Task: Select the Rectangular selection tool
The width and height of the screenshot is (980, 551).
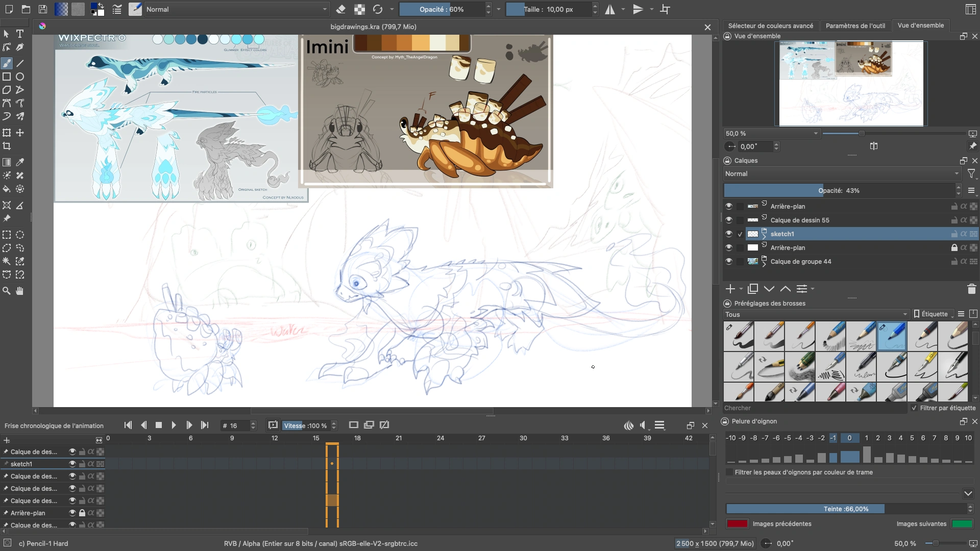Action: pyautogui.click(x=7, y=235)
